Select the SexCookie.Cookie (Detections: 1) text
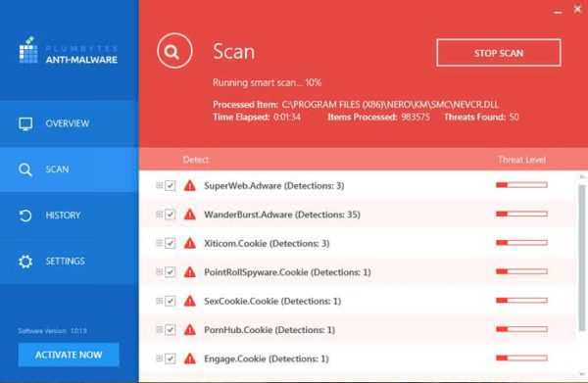588x383 pixels. [272, 302]
